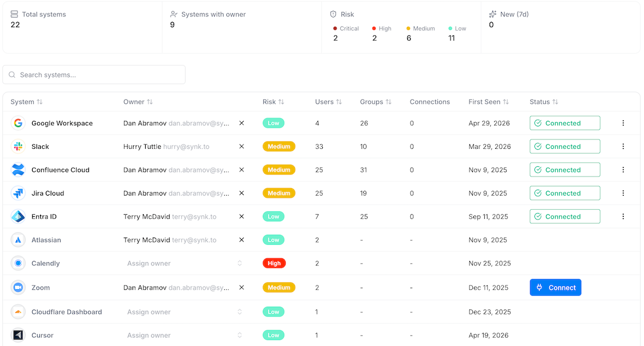Click the High risk count in summary

[375, 38]
